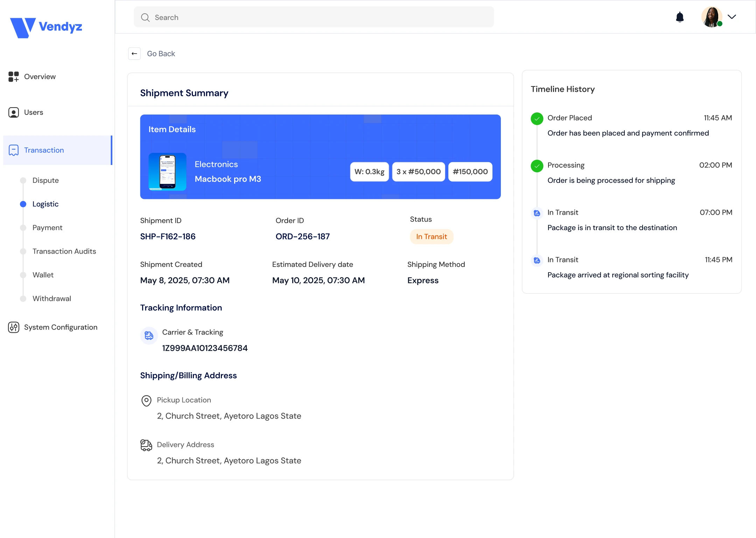Open Users in sidebar
The width and height of the screenshot is (756, 538).
tap(34, 112)
